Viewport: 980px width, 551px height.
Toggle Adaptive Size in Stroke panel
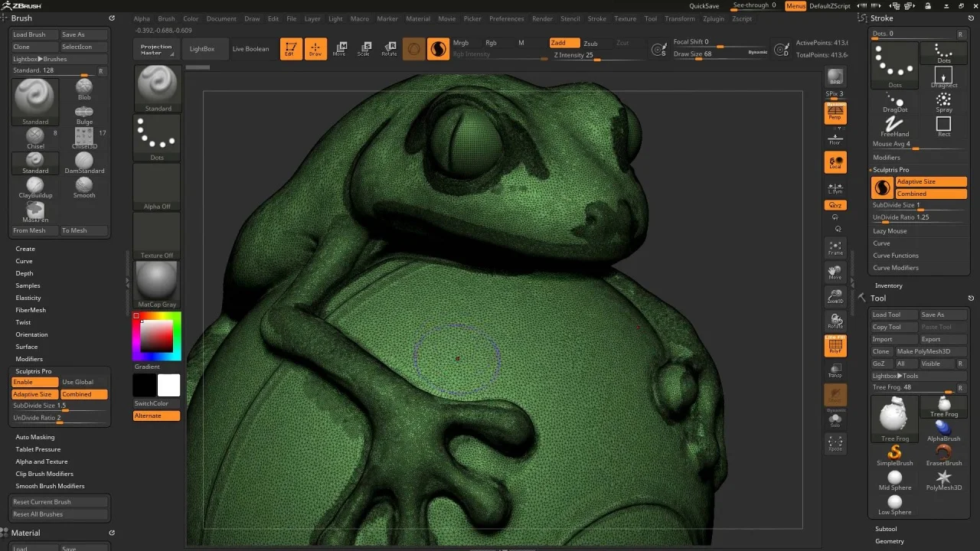click(931, 182)
